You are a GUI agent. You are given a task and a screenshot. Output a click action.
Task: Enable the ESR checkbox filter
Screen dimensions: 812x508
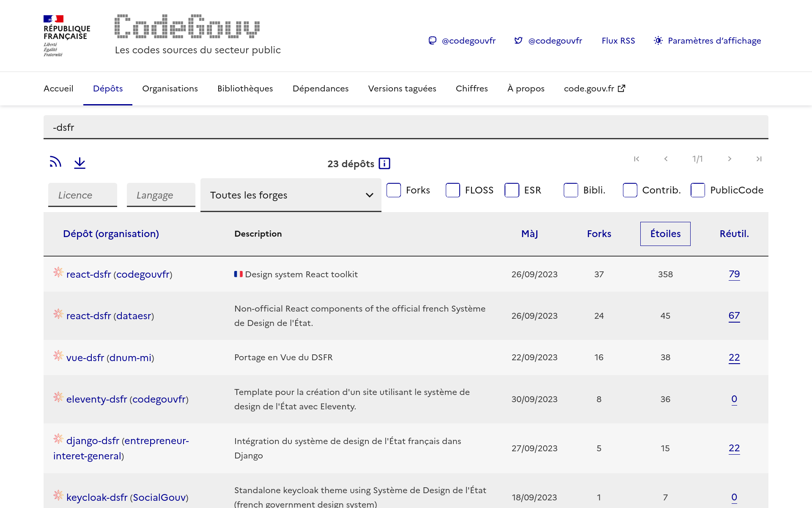pyautogui.click(x=512, y=190)
